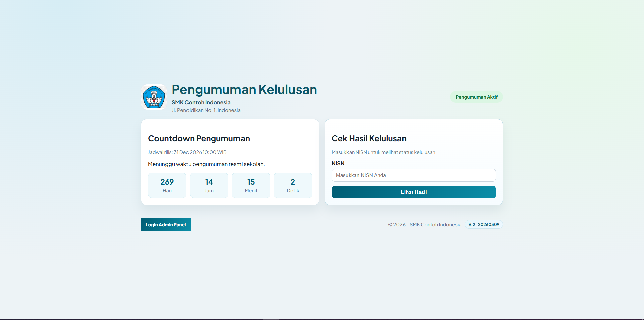The image size is (644, 320).
Task: Click the V.2-20260309 version badge
Action: point(483,224)
